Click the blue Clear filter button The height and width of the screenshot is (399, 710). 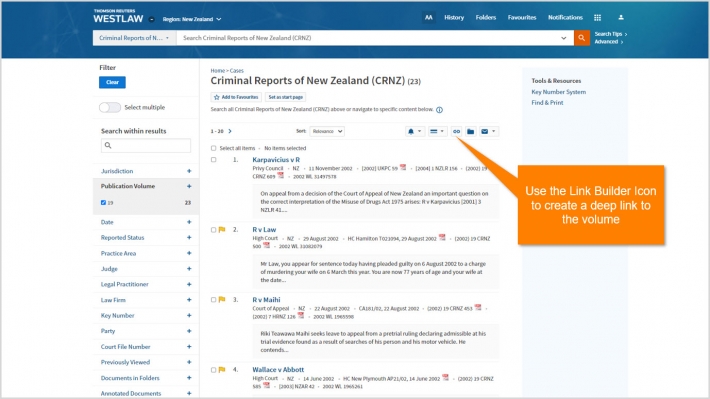click(x=112, y=82)
